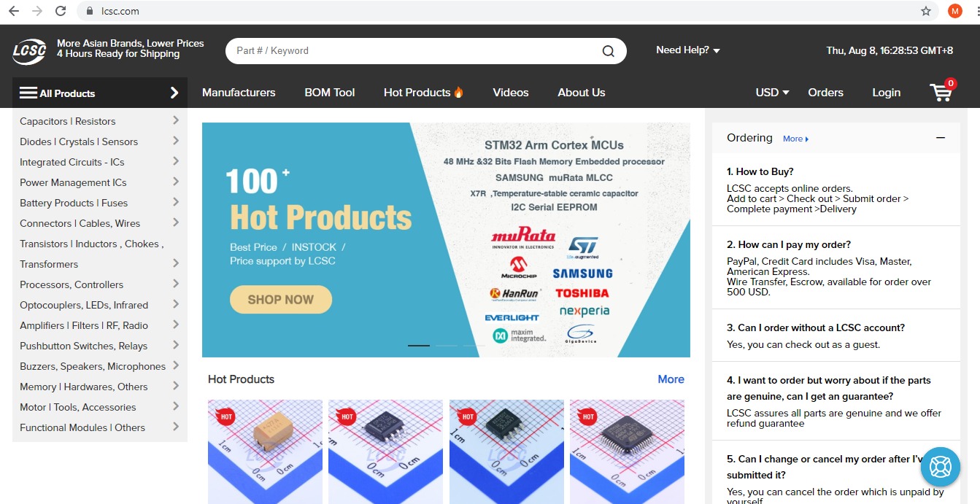This screenshot has width=980, height=504.
Task: Open the live support lifebuoy icon
Action: (x=940, y=466)
